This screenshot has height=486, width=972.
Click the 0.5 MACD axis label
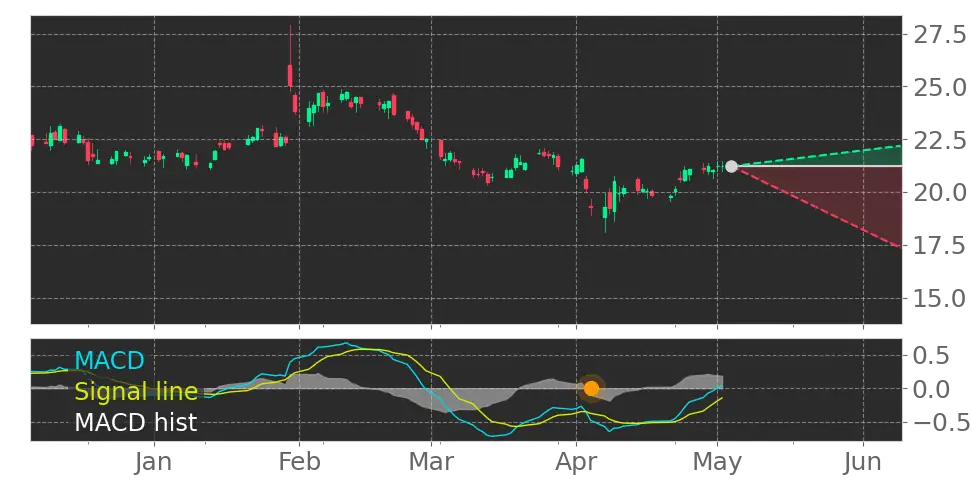932,356
